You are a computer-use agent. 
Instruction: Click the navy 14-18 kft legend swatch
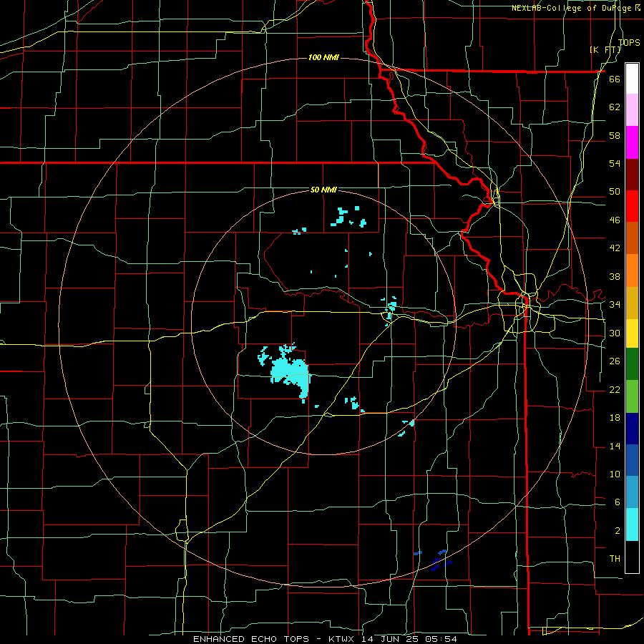(x=632, y=429)
